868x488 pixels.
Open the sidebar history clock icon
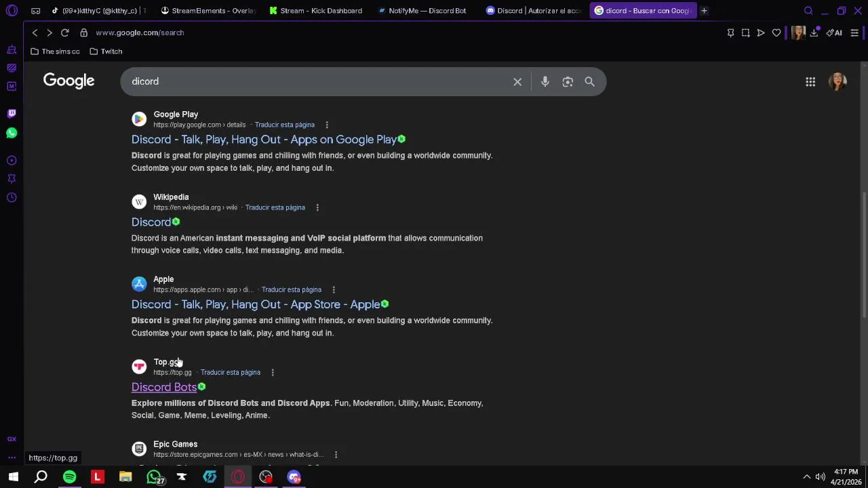pyautogui.click(x=12, y=197)
